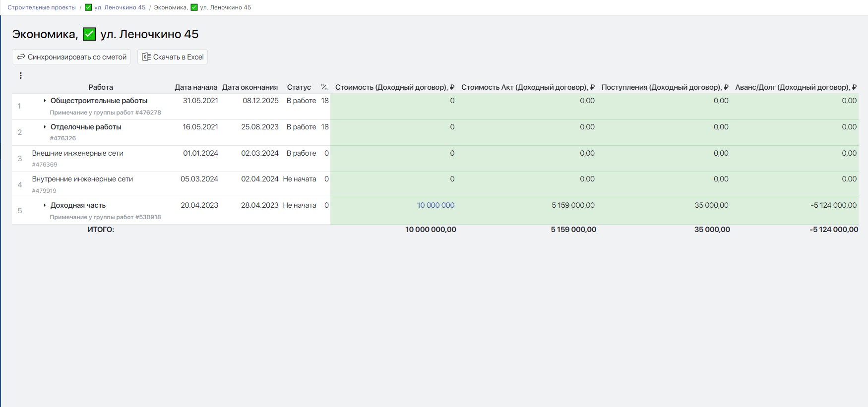Expand the Общестроительные работы group
The height and width of the screenshot is (407, 868).
tap(45, 101)
